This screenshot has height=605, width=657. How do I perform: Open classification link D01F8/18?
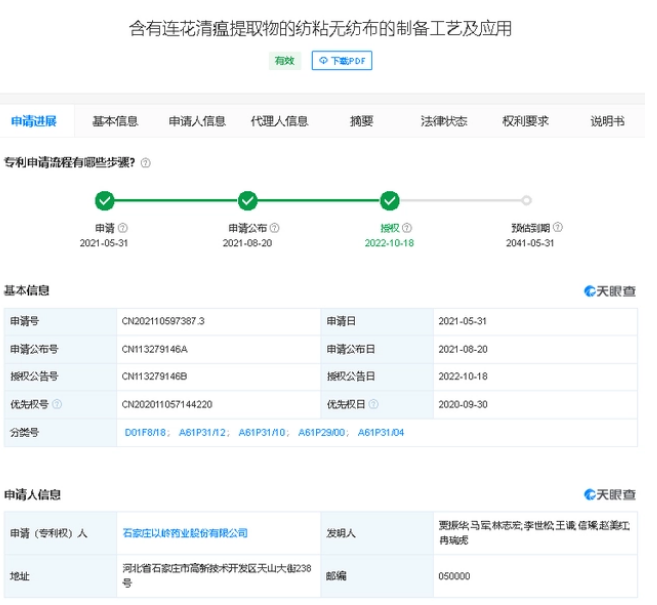(145, 433)
